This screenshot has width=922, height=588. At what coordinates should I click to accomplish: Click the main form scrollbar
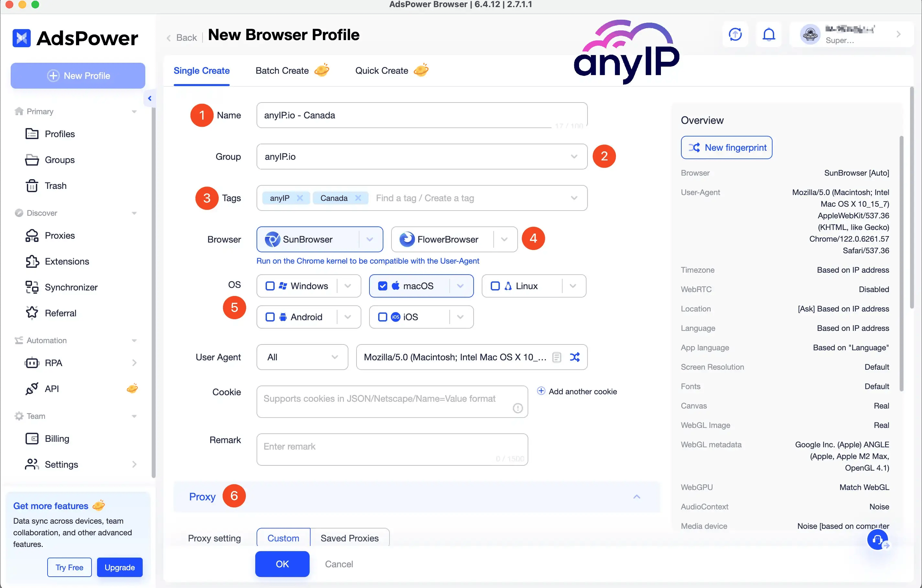912,198
